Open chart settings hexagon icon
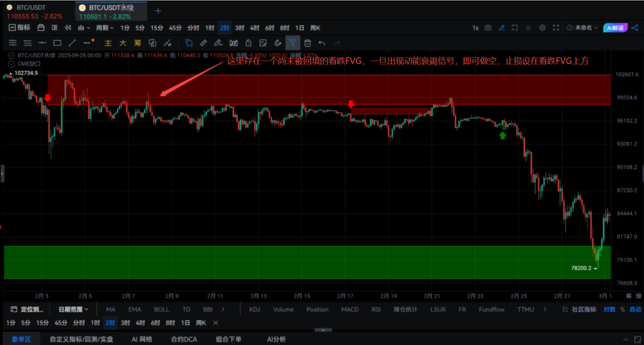 click(x=542, y=28)
